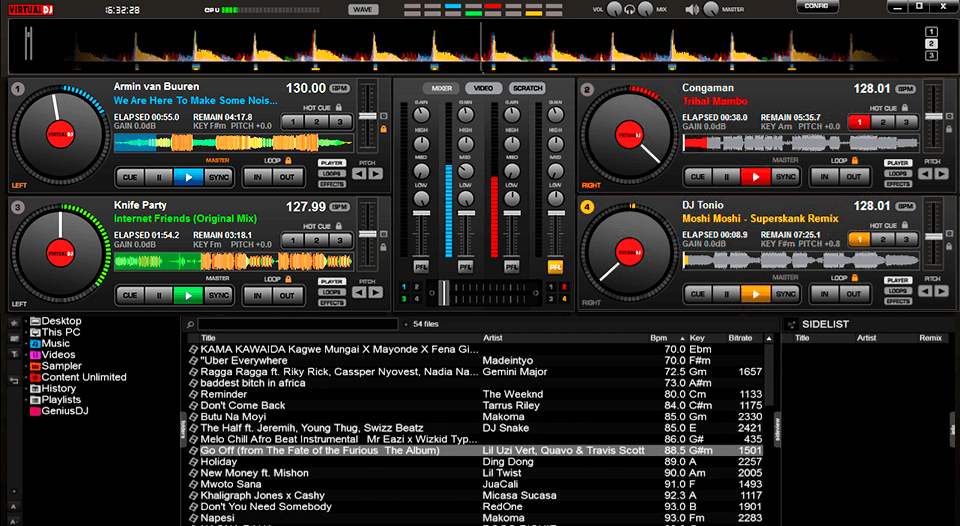The image size is (960, 526).
Task: Set loop IN on Knife Party deck
Action: tap(258, 295)
